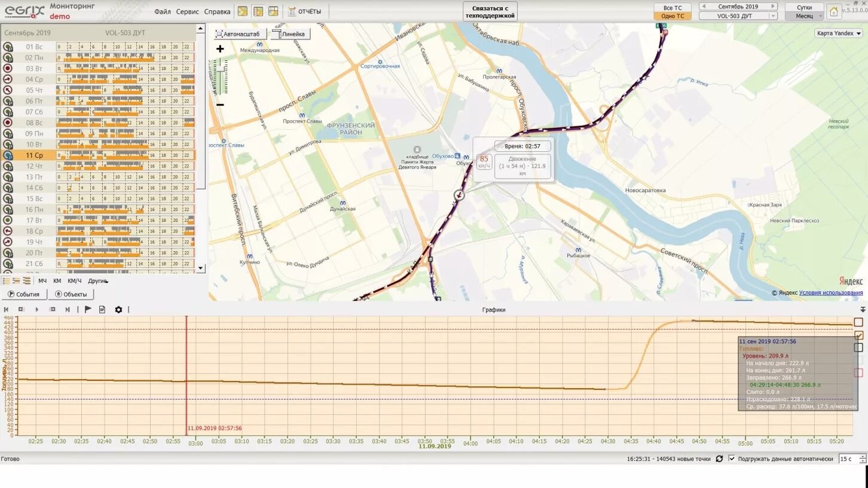
Task: Go to previous month with the left arrow
Action: 703,7
